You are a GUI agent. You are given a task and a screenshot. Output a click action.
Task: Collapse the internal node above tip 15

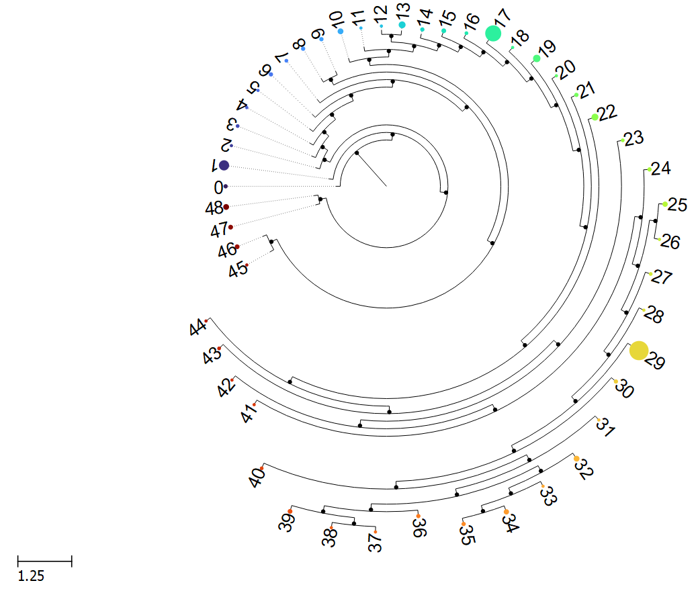click(x=460, y=47)
